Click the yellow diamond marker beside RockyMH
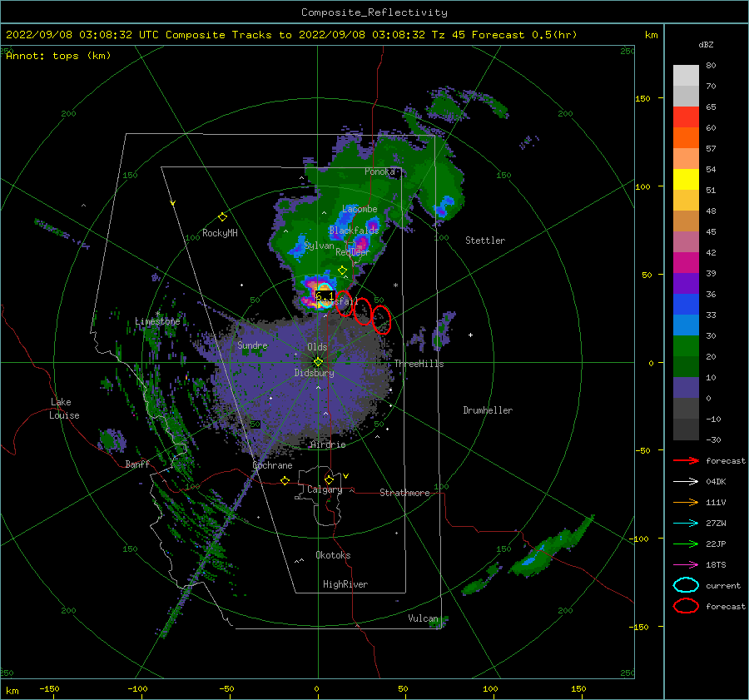 (x=222, y=217)
